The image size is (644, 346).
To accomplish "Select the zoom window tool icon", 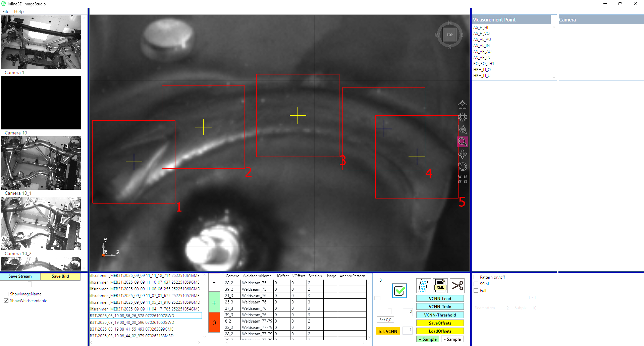I will click(462, 129).
